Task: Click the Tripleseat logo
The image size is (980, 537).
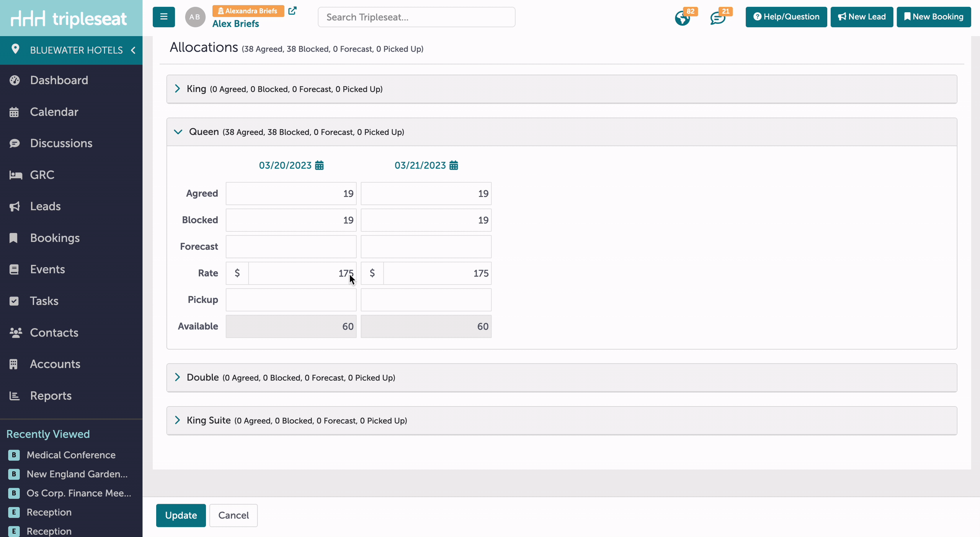Action: pyautogui.click(x=69, y=18)
